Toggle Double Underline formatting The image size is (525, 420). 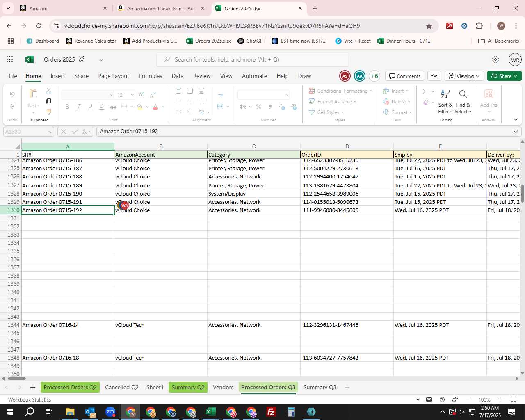point(101,107)
